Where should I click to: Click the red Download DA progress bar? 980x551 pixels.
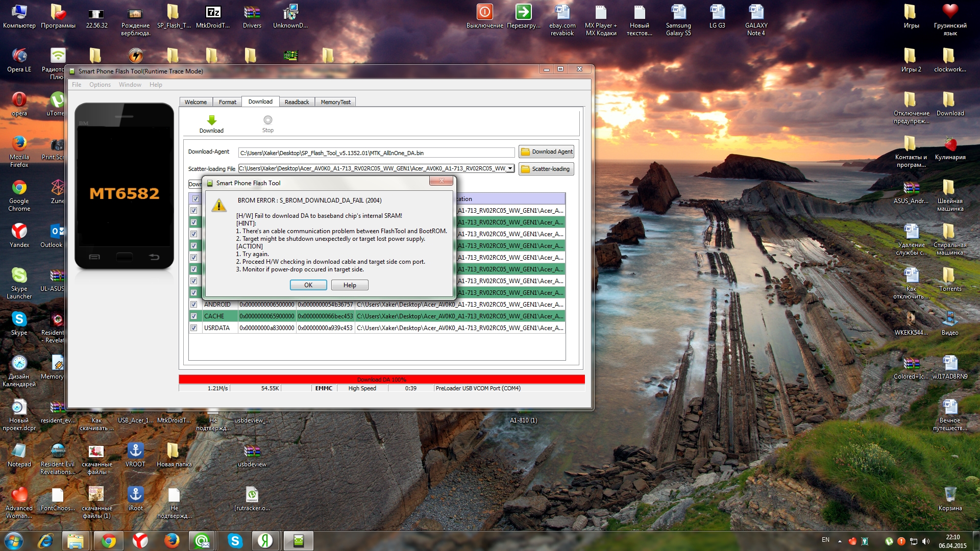click(x=381, y=380)
